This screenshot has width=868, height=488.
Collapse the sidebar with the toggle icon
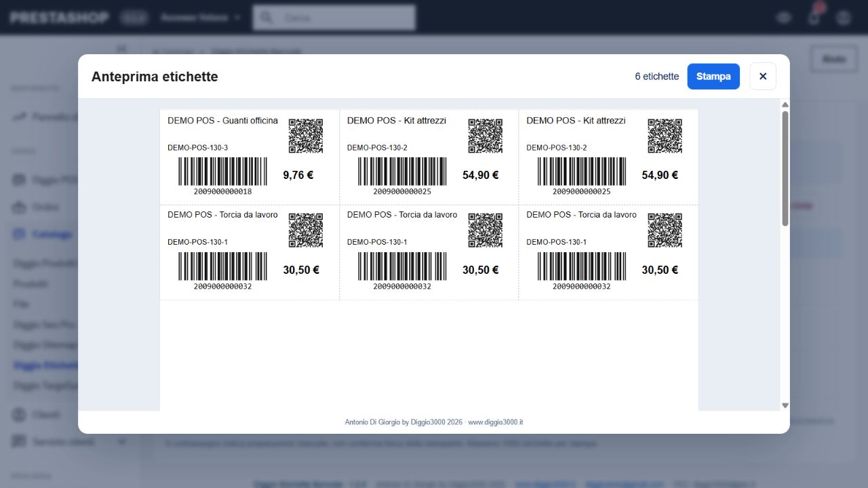point(121,49)
